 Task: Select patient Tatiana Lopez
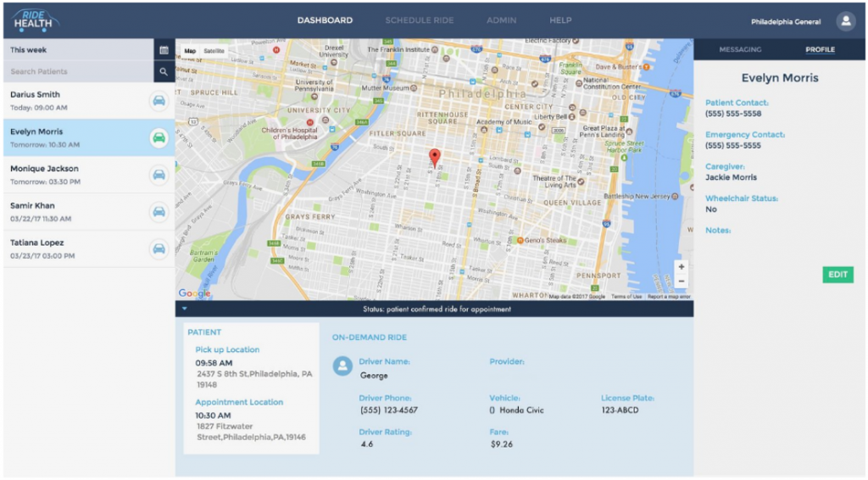point(89,249)
